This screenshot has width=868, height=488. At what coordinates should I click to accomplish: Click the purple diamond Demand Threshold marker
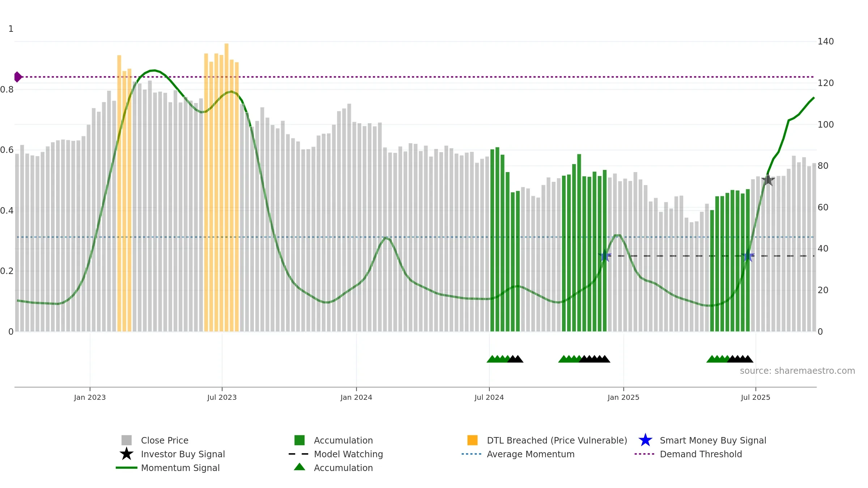[x=18, y=77]
